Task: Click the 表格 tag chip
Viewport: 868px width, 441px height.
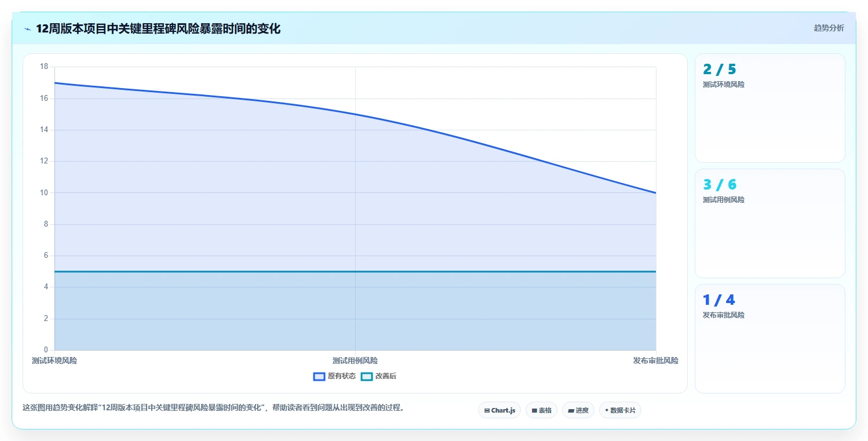Action: (541, 410)
